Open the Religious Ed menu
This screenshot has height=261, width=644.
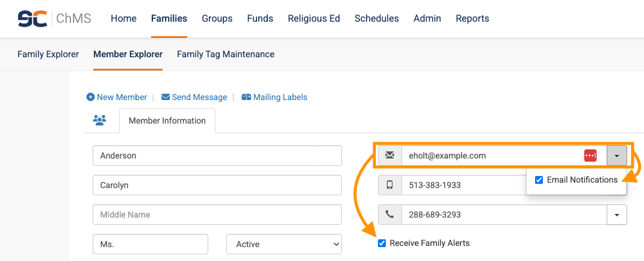pos(314,19)
